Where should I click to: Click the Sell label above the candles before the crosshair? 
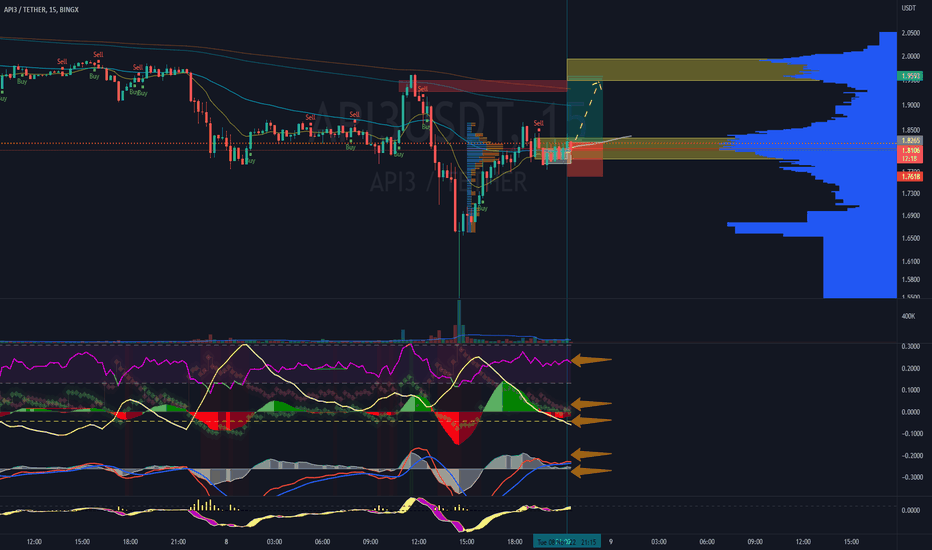point(539,123)
